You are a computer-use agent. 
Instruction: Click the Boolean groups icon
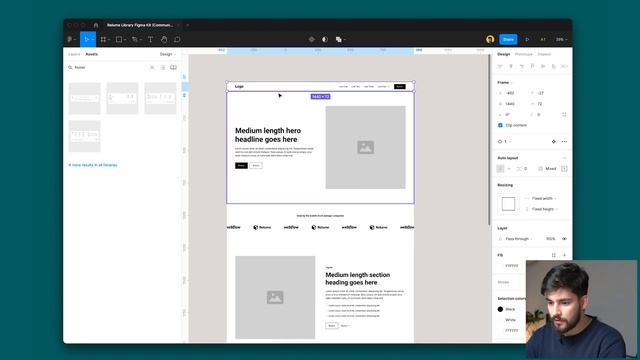coord(338,40)
